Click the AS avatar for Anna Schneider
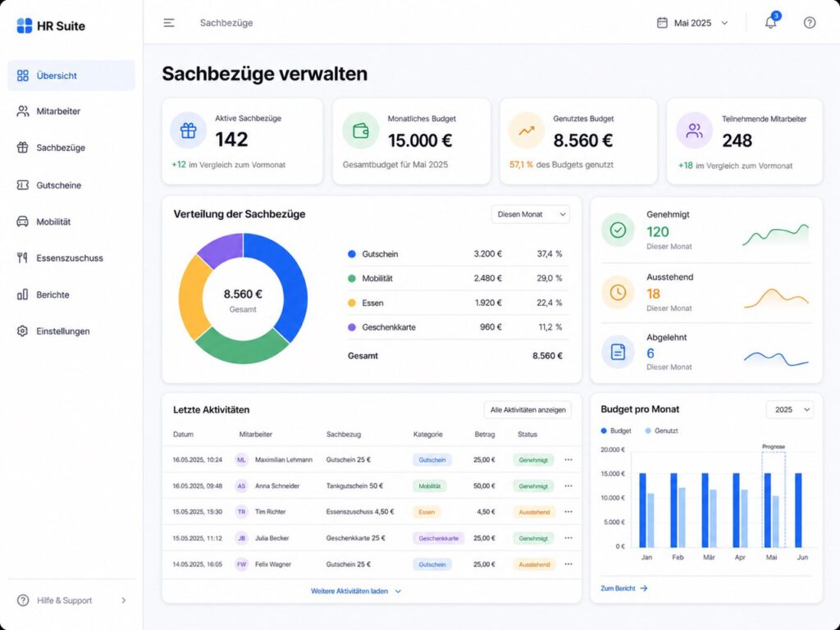Viewport: 840px width, 630px height. [242, 486]
